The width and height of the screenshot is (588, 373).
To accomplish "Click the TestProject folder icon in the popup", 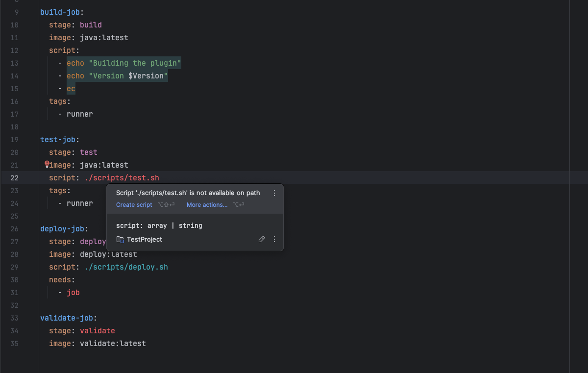I will point(120,239).
